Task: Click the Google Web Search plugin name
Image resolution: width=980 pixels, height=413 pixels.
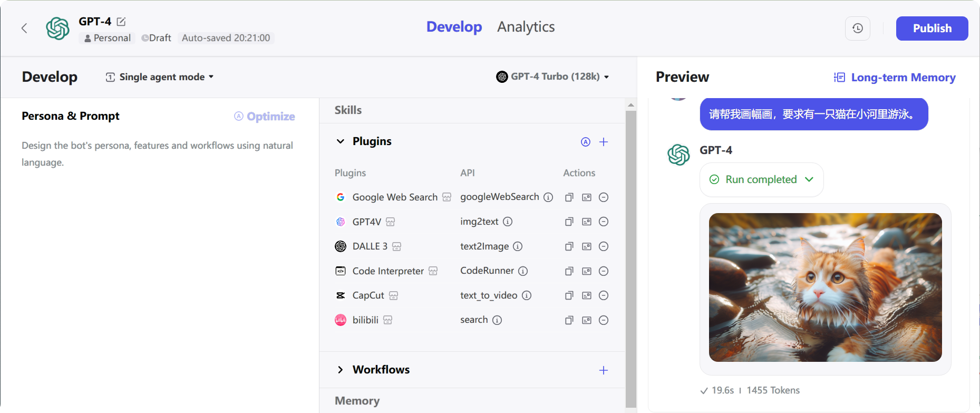Action: tap(395, 197)
